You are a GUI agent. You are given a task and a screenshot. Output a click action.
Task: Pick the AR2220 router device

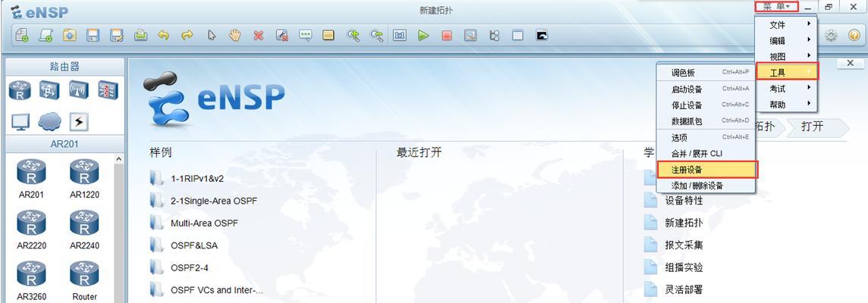tap(30, 230)
